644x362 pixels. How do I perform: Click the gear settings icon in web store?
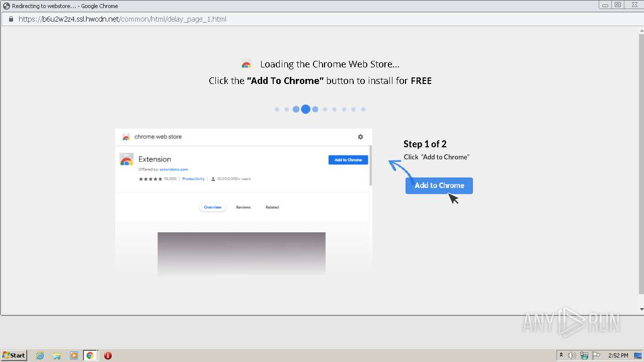pyautogui.click(x=360, y=137)
